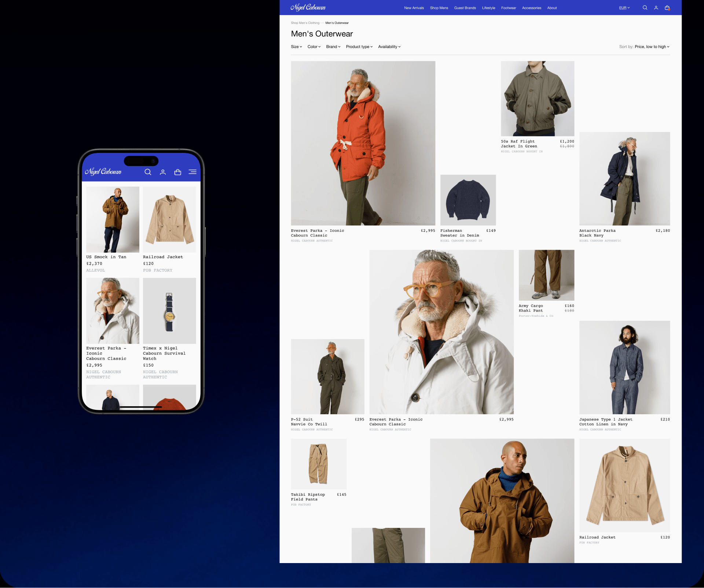The image size is (704, 588).
Task: Tap the mobile shopping bag icon
Action: click(178, 172)
